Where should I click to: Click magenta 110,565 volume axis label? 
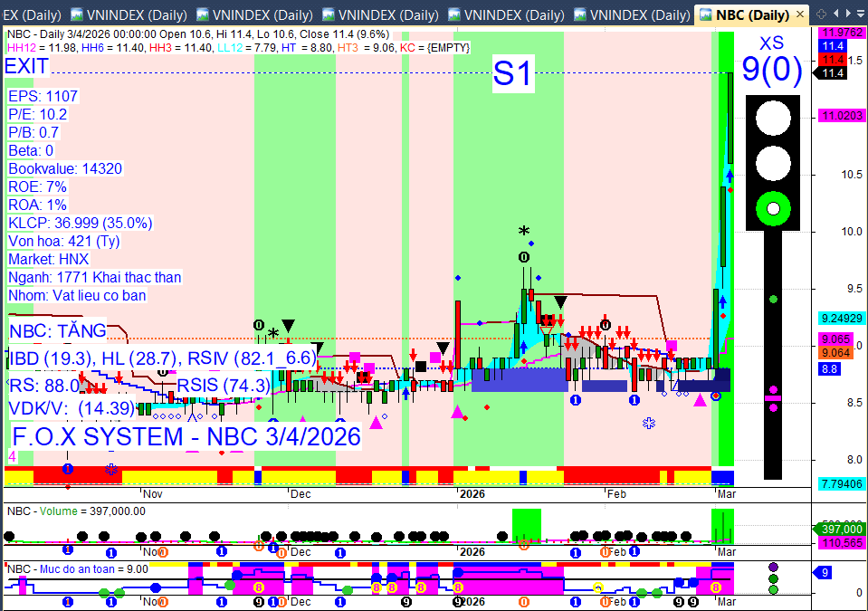tap(842, 543)
